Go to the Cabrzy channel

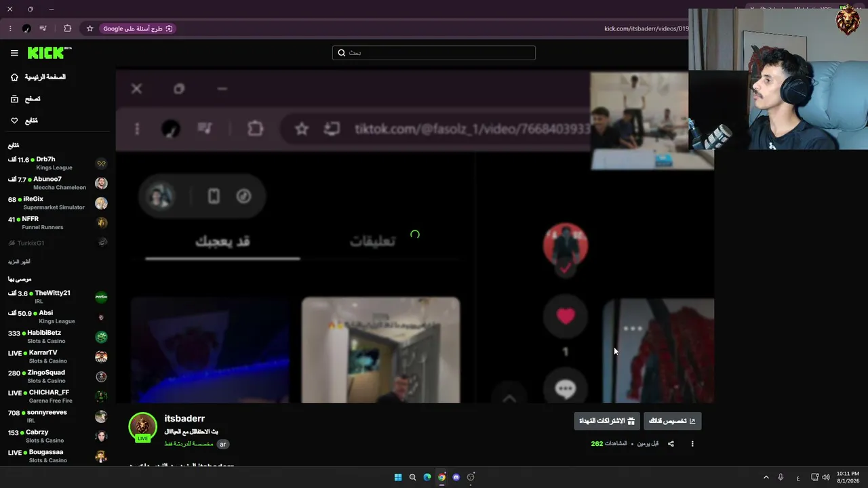[58, 436]
